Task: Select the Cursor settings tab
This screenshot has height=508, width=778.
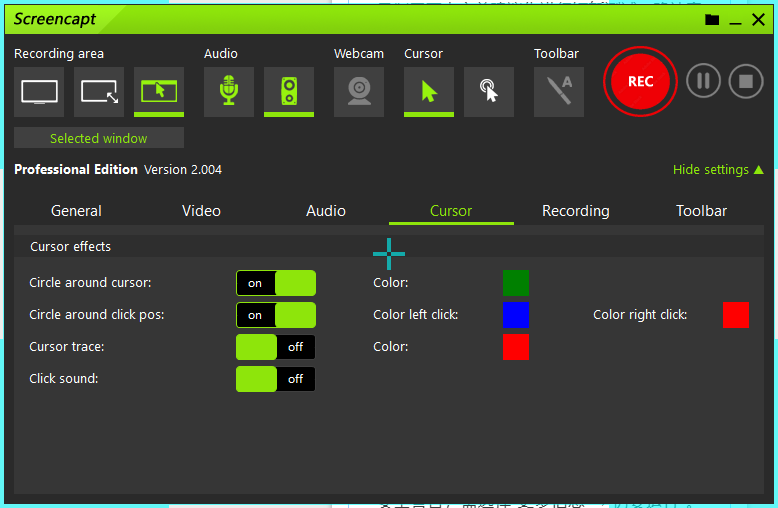Action: pos(451,211)
